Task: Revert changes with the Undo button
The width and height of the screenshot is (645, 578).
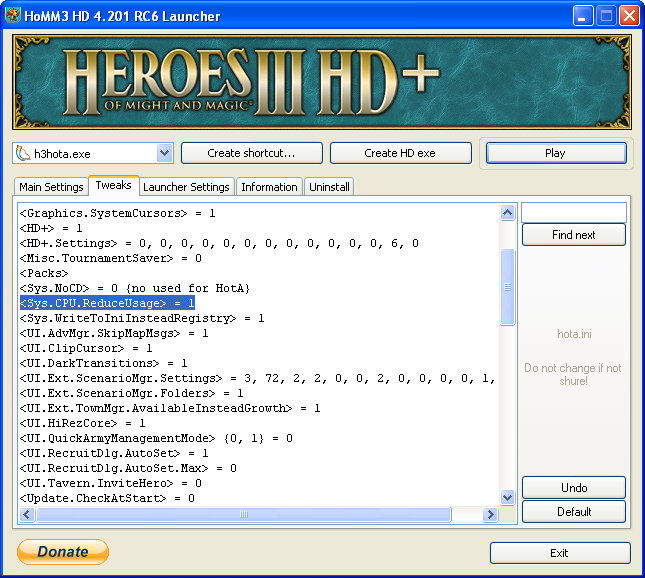Action: tap(573, 487)
